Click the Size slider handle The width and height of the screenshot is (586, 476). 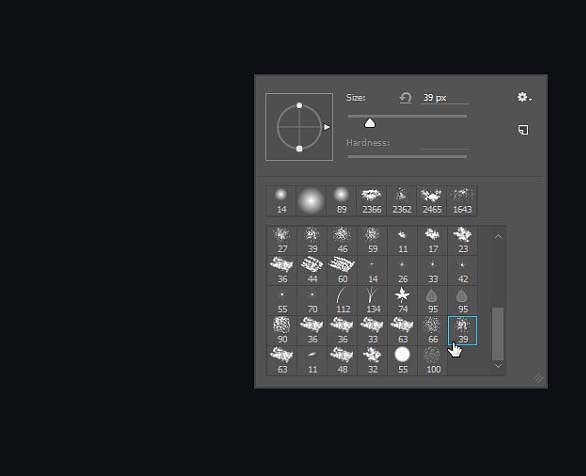tap(370, 123)
